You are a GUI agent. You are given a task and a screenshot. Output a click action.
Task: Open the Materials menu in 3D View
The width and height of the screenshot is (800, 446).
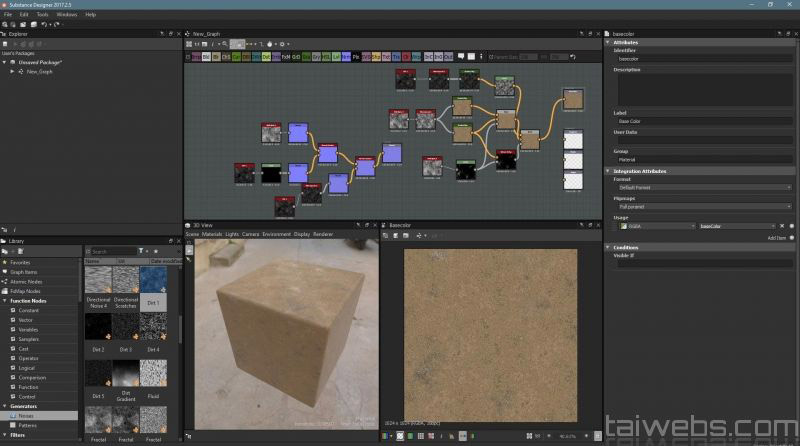[212, 234]
